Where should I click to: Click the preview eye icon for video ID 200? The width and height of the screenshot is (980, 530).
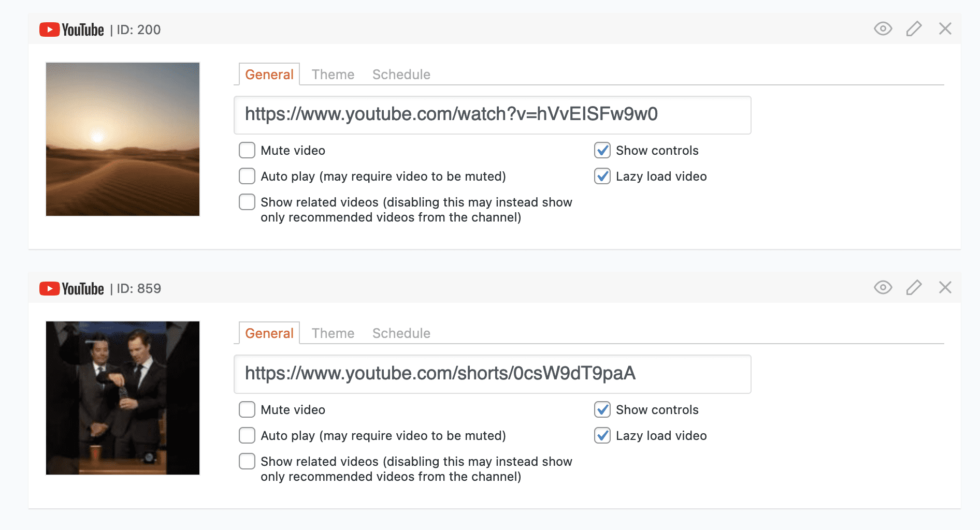(x=883, y=29)
